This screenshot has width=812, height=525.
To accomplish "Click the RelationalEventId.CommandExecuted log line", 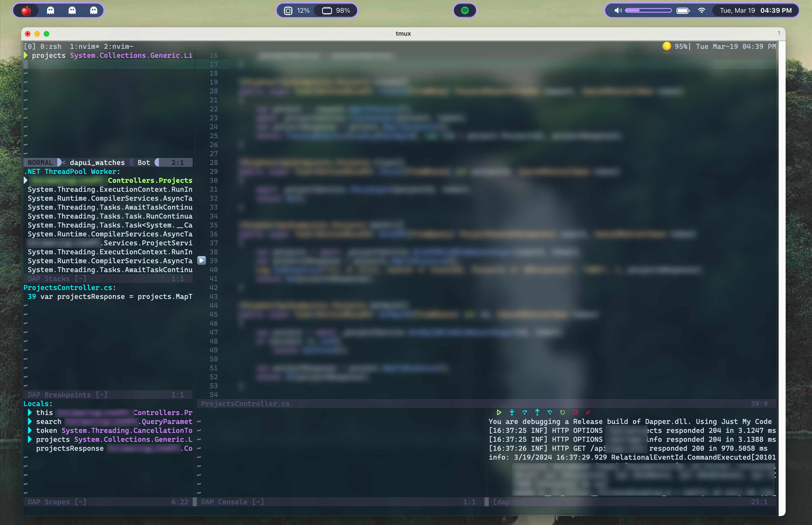I will pos(632,457).
